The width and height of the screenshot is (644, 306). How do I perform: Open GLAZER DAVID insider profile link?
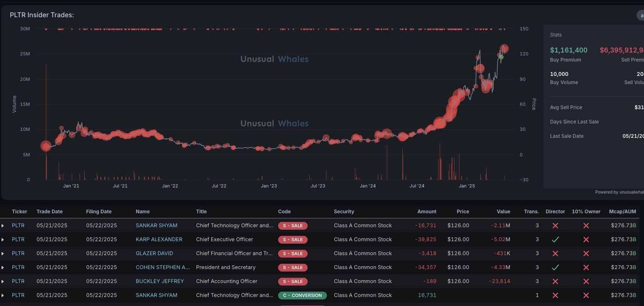[x=154, y=253]
